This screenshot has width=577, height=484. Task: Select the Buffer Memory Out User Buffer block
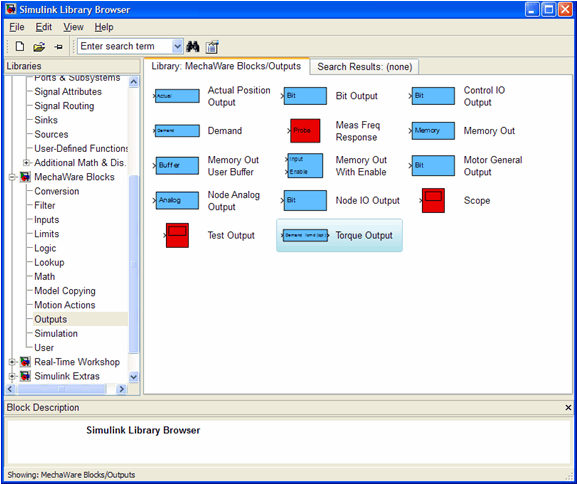click(x=177, y=166)
